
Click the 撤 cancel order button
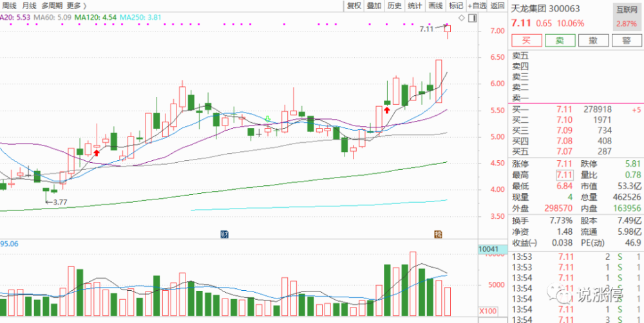592,41
